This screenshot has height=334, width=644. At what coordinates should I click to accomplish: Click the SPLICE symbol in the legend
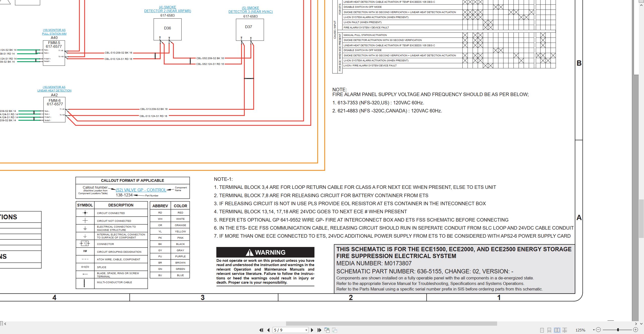(x=85, y=267)
